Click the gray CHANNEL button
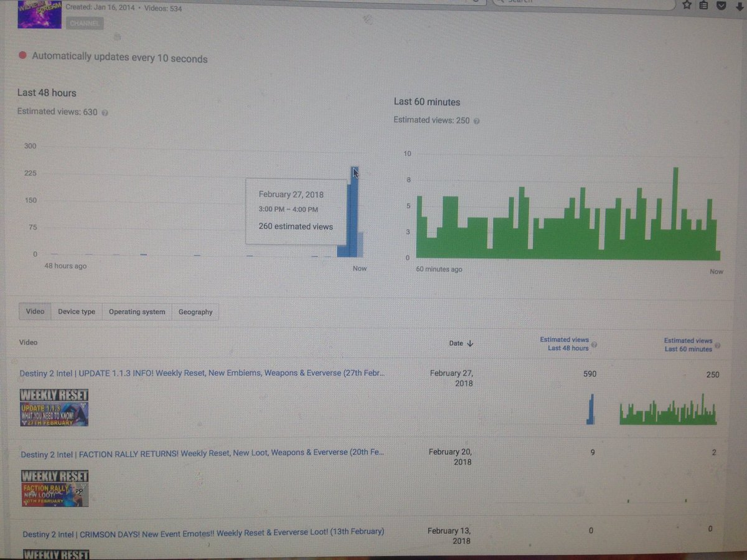Viewport: 747px width, 560px height. (x=85, y=24)
